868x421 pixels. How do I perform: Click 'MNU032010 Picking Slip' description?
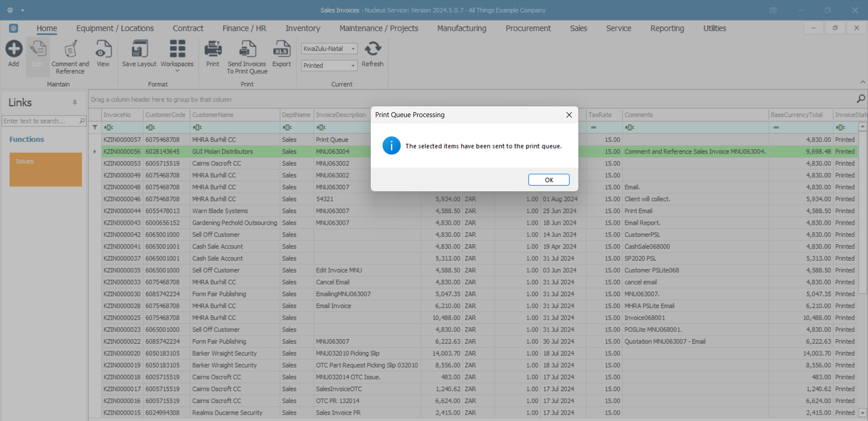click(x=348, y=353)
